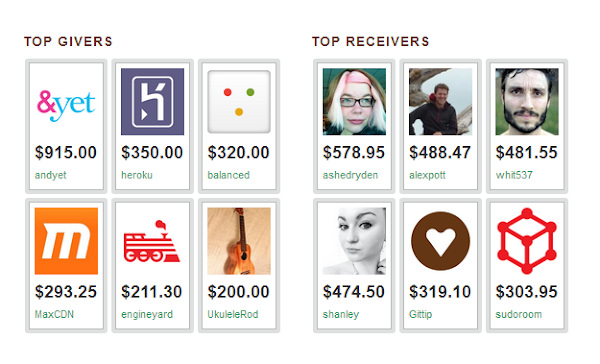Open the red Engine Yard train logo

[x=152, y=241]
